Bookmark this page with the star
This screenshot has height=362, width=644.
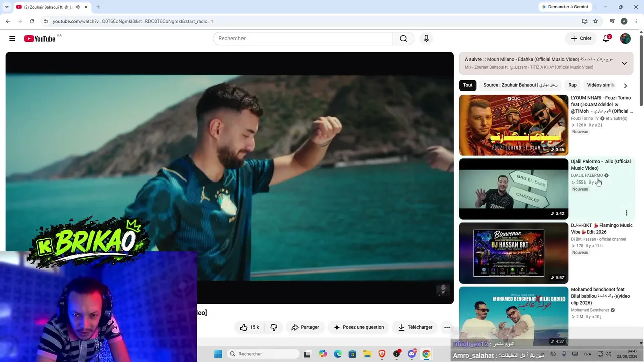[596, 21]
